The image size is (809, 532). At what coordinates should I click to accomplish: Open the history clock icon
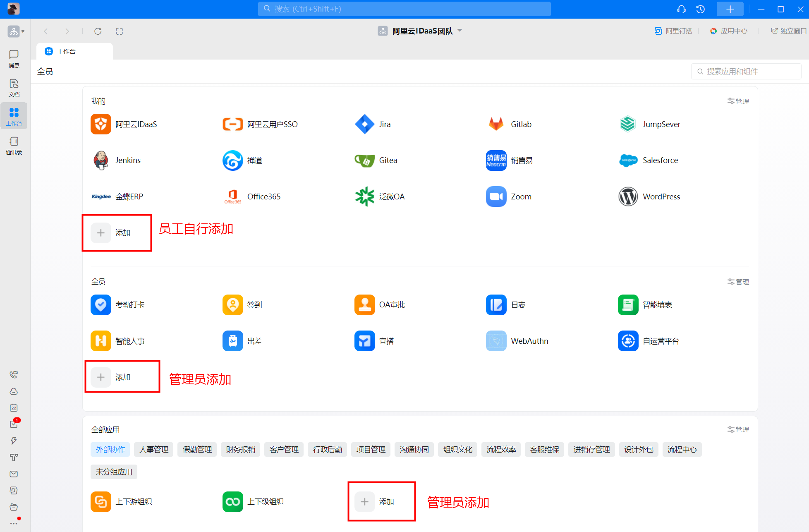coord(700,9)
